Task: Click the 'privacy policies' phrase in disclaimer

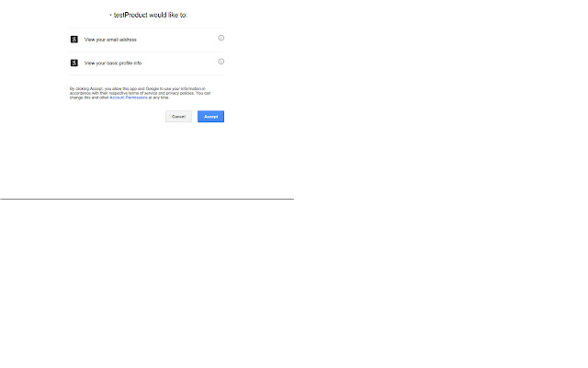Action: tap(180, 93)
